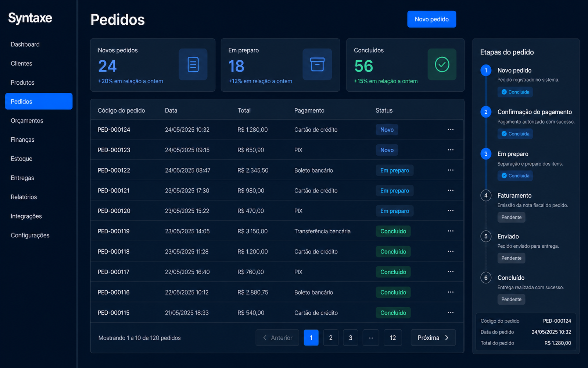588x368 pixels.
Task: Click PED-000124 in order summary panel
Action: pyautogui.click(x=557, y=321)
